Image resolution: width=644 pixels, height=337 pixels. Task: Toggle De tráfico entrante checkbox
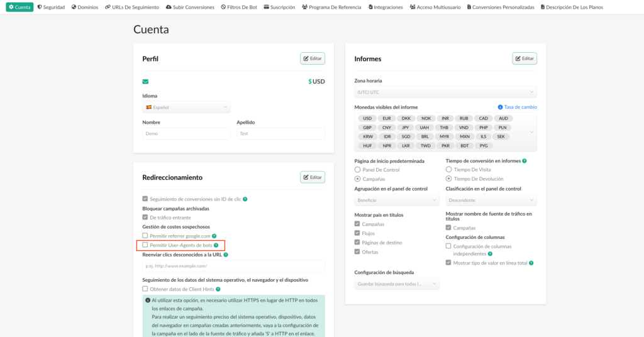click(x=145, y=217)
